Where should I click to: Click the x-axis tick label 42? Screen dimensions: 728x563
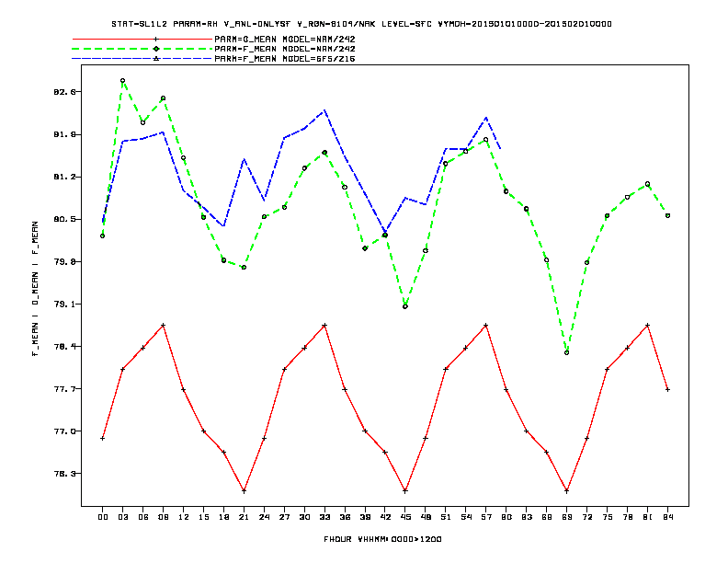[385, 517]
